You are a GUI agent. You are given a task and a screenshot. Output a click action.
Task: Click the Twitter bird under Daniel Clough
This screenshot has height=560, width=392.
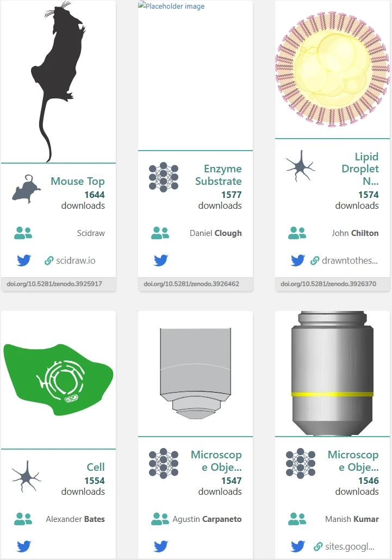161,260
